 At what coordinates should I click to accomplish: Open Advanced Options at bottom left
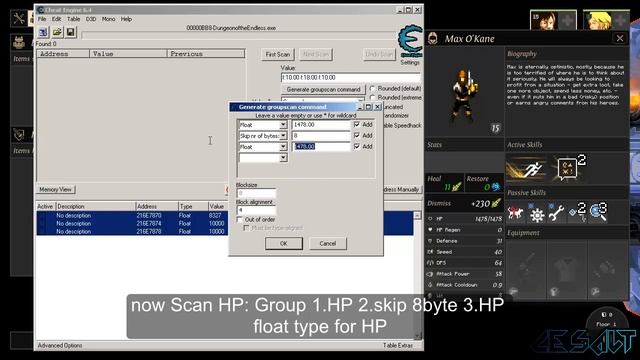click(60, 345)
